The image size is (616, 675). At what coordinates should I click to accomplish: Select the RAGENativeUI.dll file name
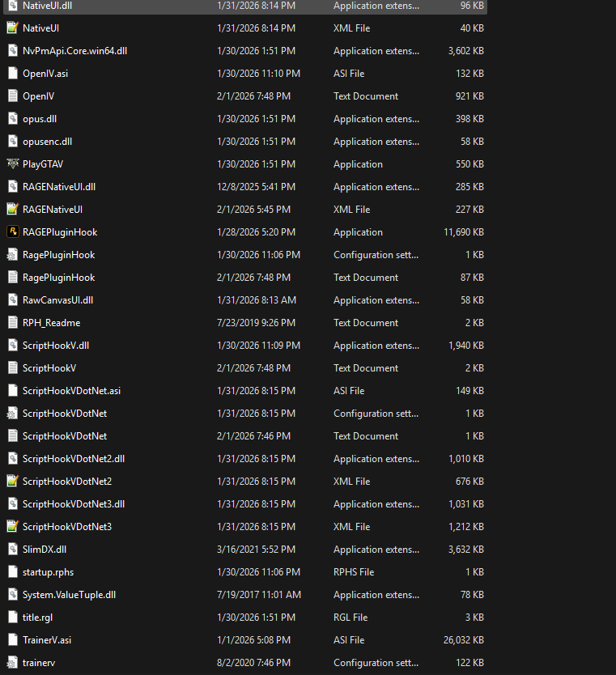click(59, 187)
